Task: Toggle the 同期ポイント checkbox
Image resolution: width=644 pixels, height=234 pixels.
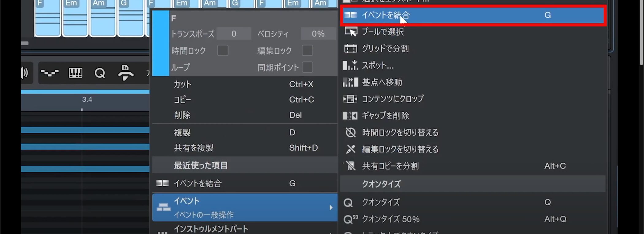Action: point(307,67)
